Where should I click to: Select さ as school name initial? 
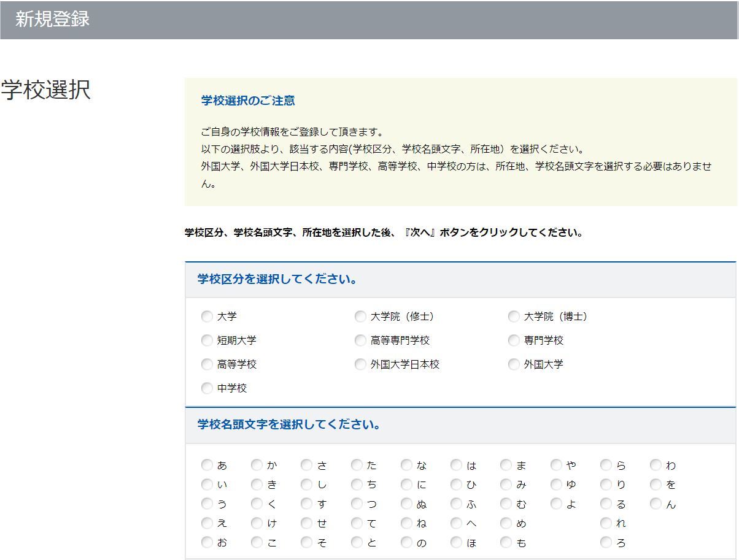coord(306,465)
